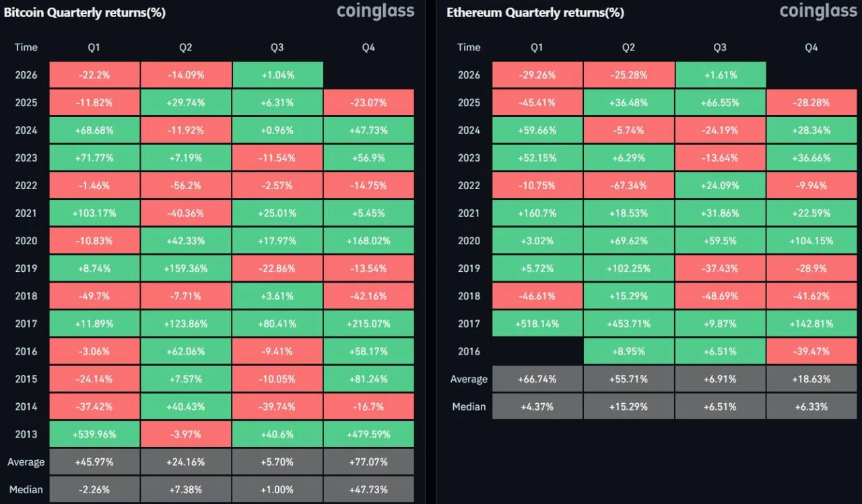Viewport: 862px width, 504px height.
Task: Click the Bitcoin coinglass logo watermark
Action: (375, 11)
